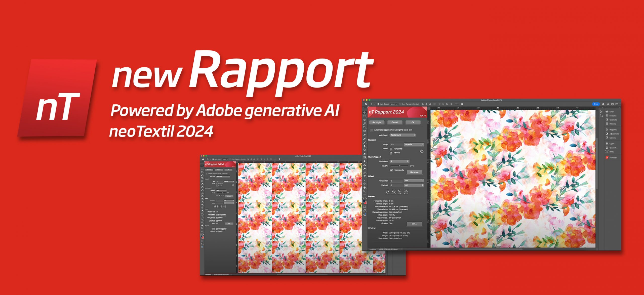Image resolution: width=644 pixels, height=295 pixels.
Task: Select Horizontal mode radio in left window
Action: [217, 184]
